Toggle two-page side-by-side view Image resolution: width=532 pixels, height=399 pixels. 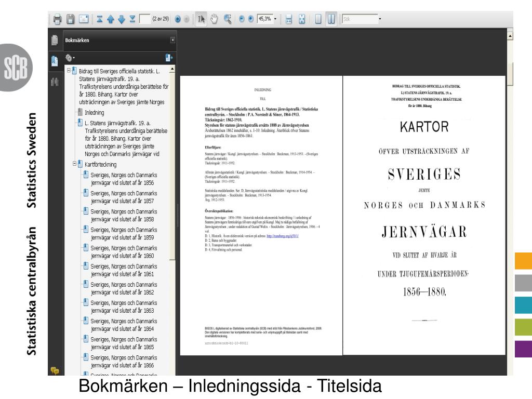pyautogui.click(x=331, y=19)
